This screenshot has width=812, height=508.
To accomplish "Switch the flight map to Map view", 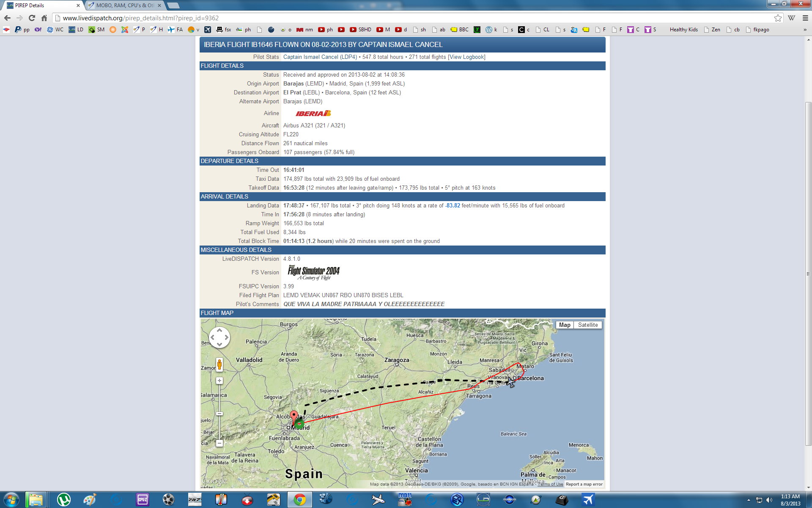I will 565,325.
